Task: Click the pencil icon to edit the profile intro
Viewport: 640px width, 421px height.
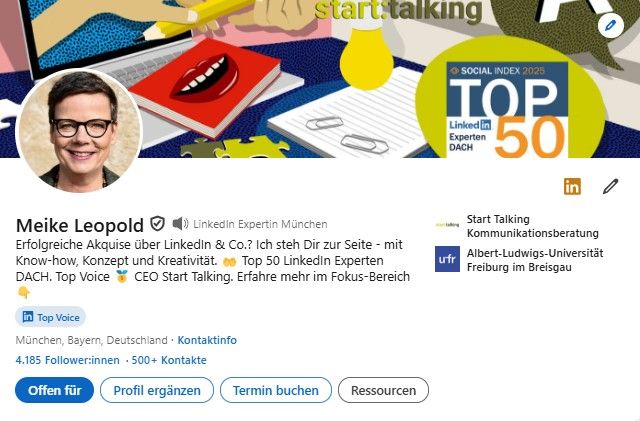Action: tap(610, 186)
